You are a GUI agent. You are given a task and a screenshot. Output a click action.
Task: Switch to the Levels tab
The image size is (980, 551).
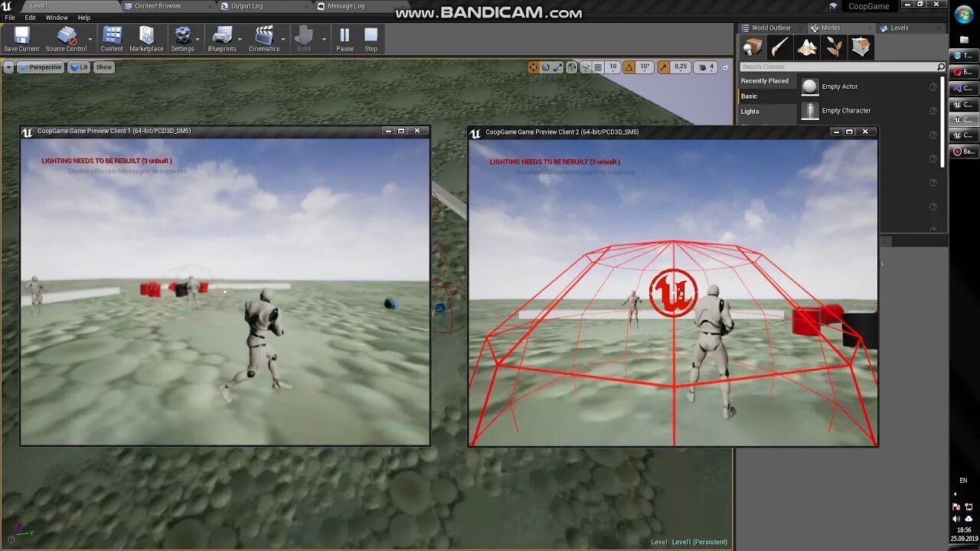pos(900,28)
